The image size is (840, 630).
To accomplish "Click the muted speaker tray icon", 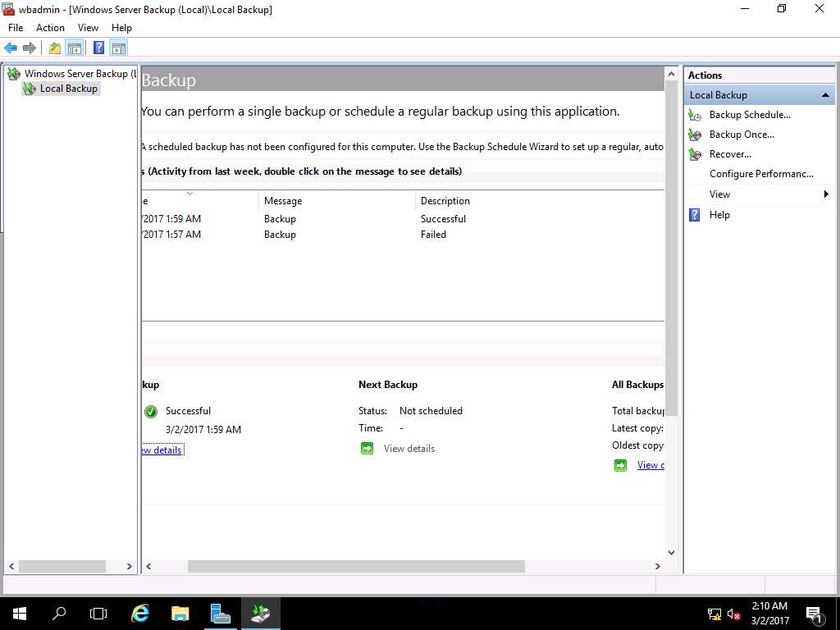I will 734,614.
